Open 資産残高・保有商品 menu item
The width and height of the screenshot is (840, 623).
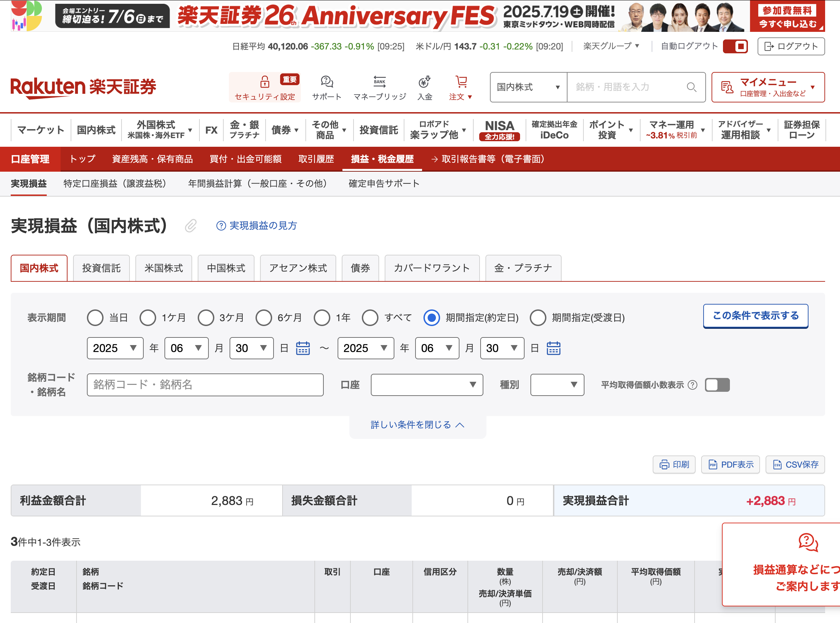pos(152,159)
